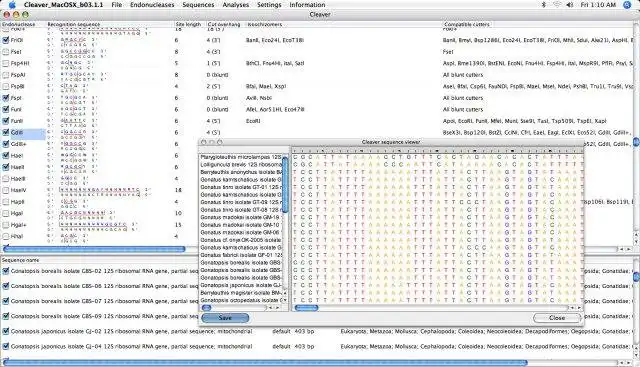Click the bottom sequence table horizontal scrollbar thumb
Image resolution: width=640 pixels, height=367 pixels.
265,363
